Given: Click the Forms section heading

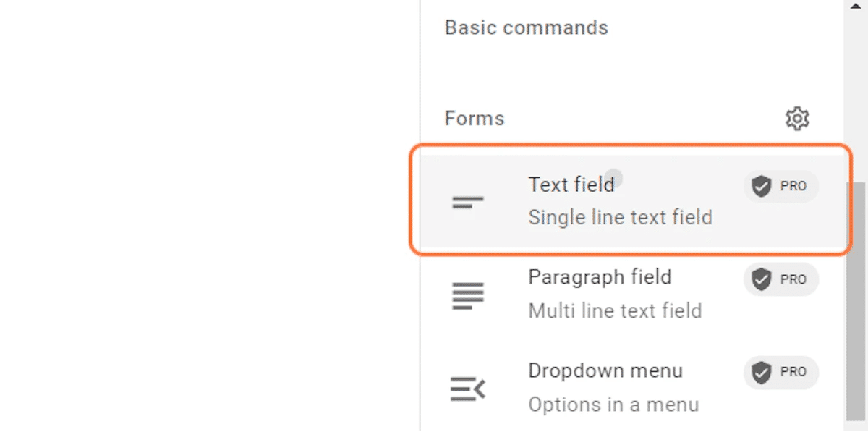Looking at the screenshot, I should (475, 118).
